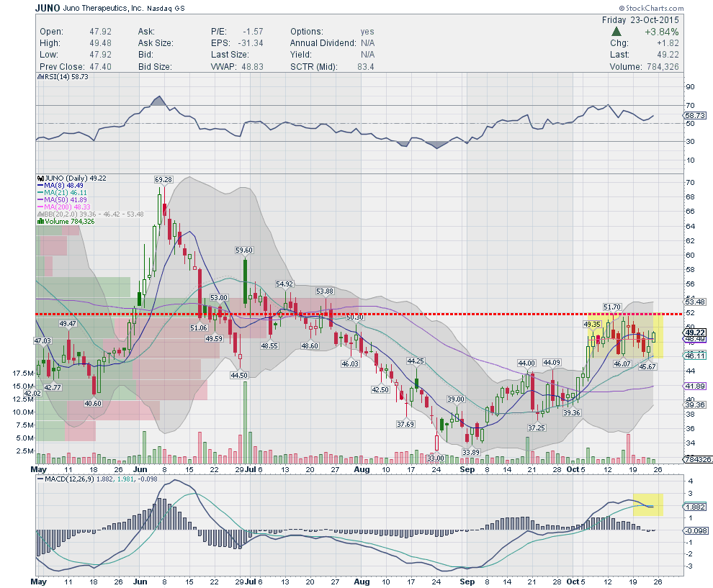Click the 39.36 lower band axis tag

695,404
